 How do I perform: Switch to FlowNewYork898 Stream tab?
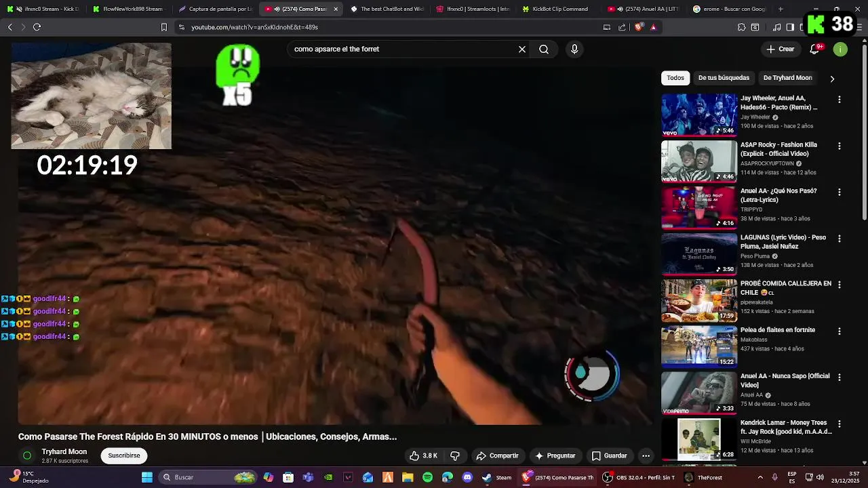click(x=128, y=9)
